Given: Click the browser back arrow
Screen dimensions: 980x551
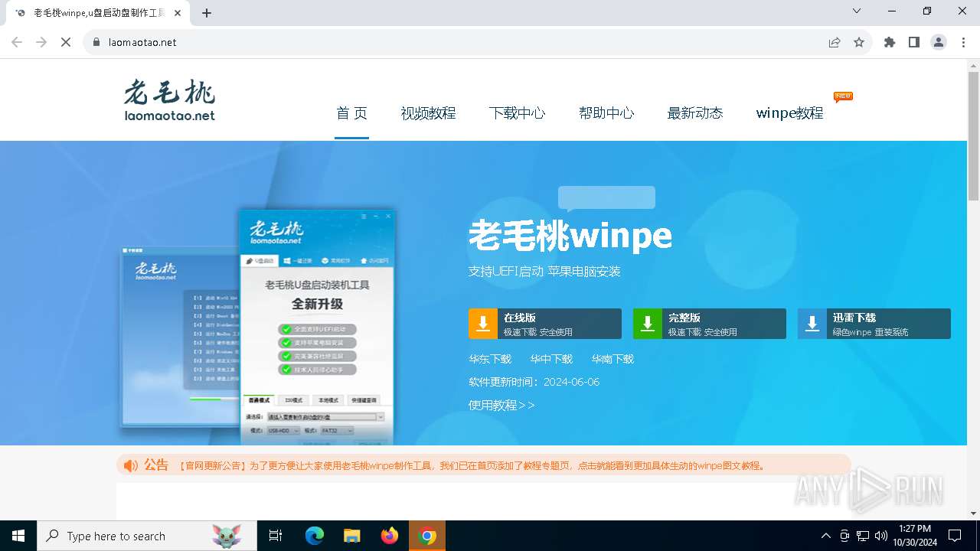Looking at the screenshot, I should 17,42.
